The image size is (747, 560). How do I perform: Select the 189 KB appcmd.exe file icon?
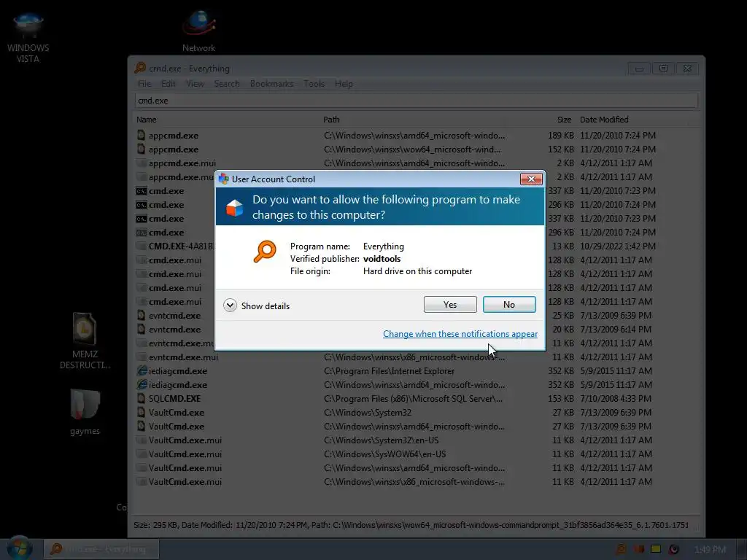tap(141, 135)
